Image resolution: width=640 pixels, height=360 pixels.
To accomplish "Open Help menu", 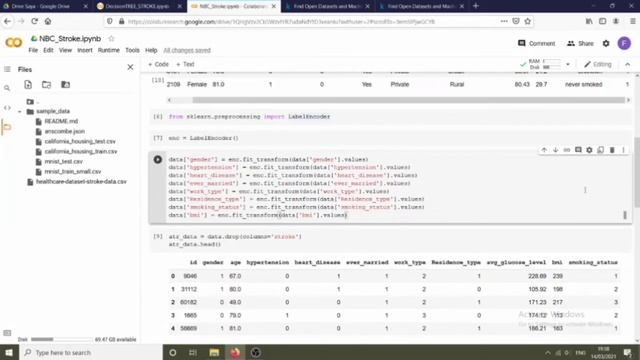I will 151,50.
